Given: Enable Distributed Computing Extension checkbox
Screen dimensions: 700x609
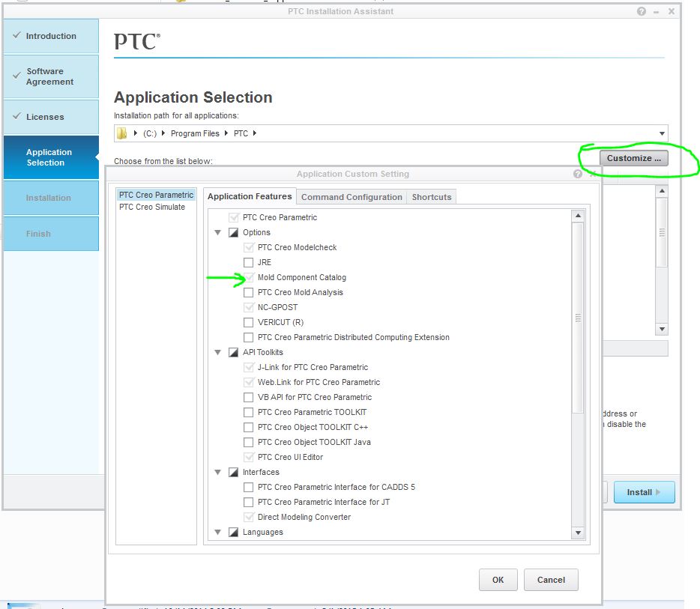Looking at the screenshot, I should 248,337.
